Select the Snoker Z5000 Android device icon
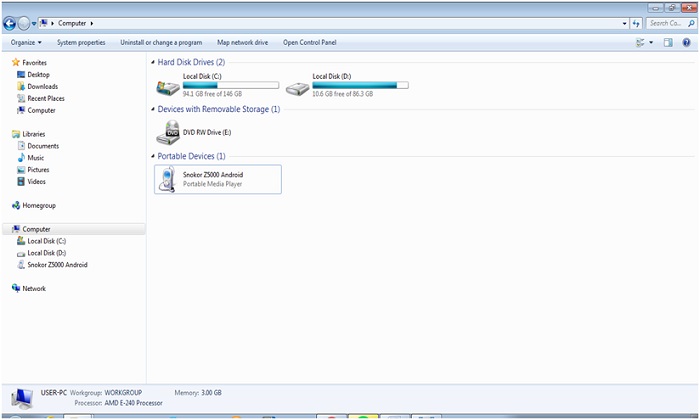The image size is (700, 420). (x=168, y=179)
